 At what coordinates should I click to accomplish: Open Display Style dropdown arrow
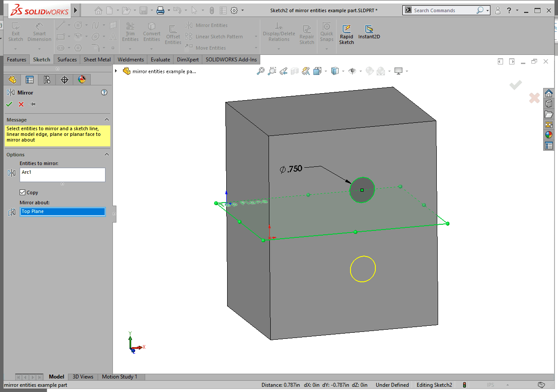343,71
